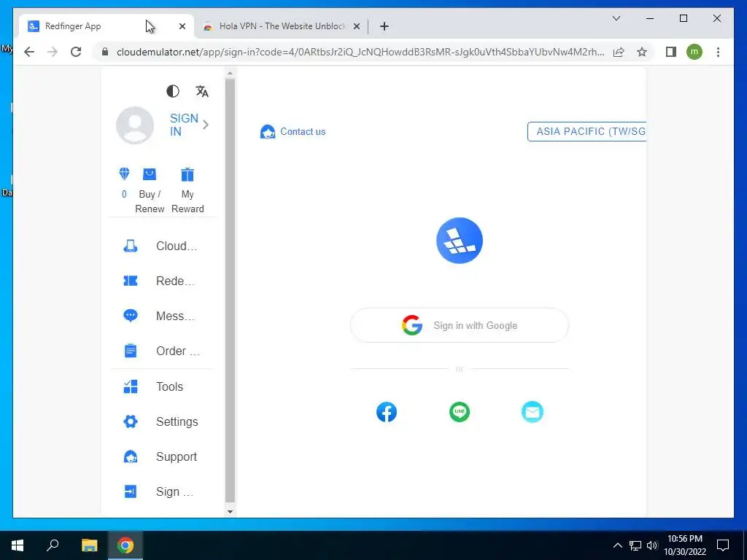Image resolution: width=747 pixels, height=560 pixels.
Task: Open File Explorer from the taskbar
Action: pos(89,545)
